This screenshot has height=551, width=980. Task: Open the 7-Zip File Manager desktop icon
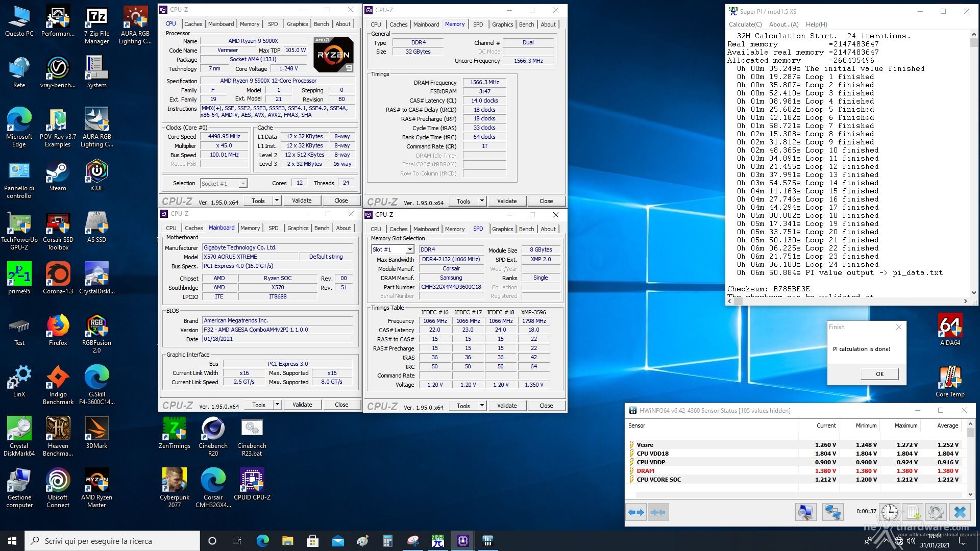pyautogui.click(x=96, y=26)
